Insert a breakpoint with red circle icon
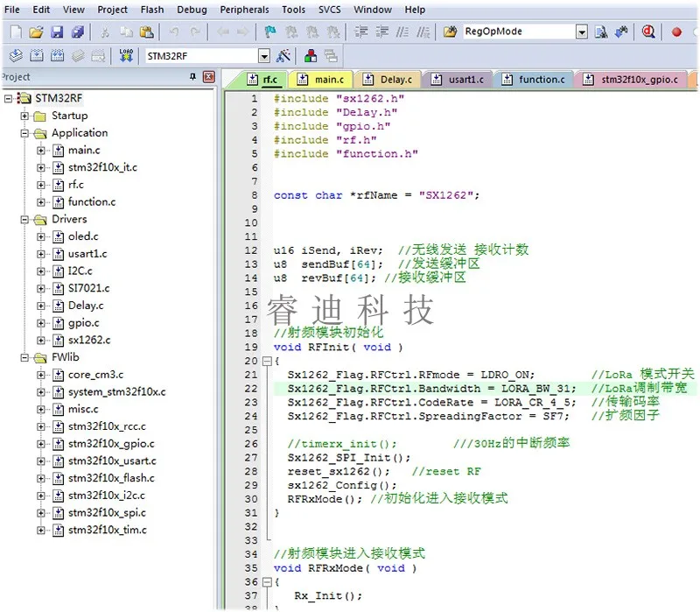The height and width of the screenshot is (612, 700). point(676,32)
